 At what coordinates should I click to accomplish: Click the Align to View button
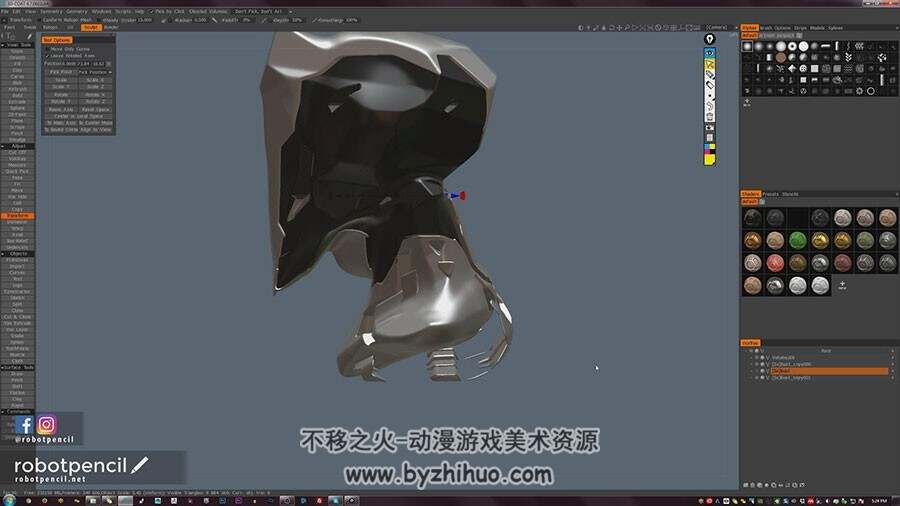95,130
